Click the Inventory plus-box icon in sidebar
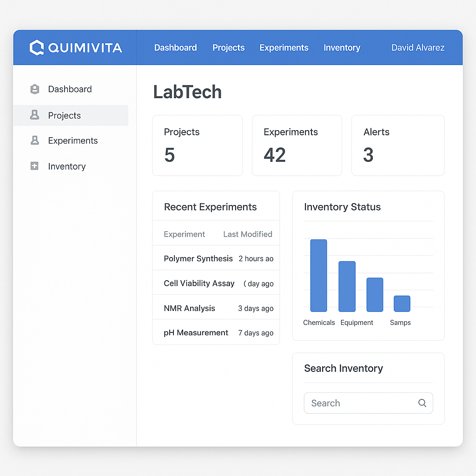Screen dimensions: 476x476 click(34, 166)
